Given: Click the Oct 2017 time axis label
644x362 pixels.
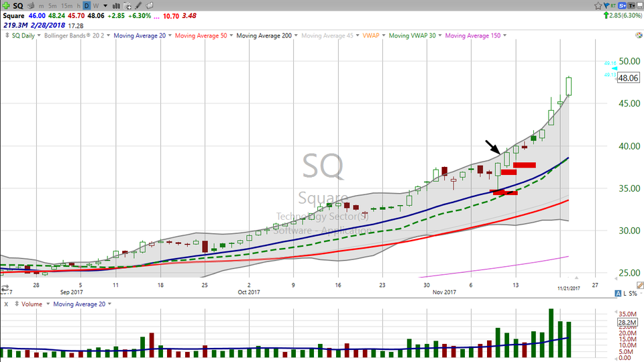Looking at the screenshot, I should pos(249,292).
